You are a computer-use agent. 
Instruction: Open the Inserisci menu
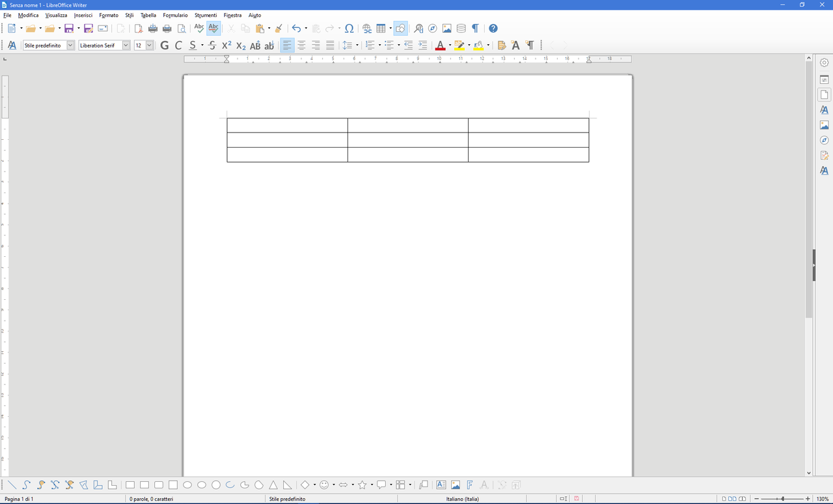coord(83,15)
